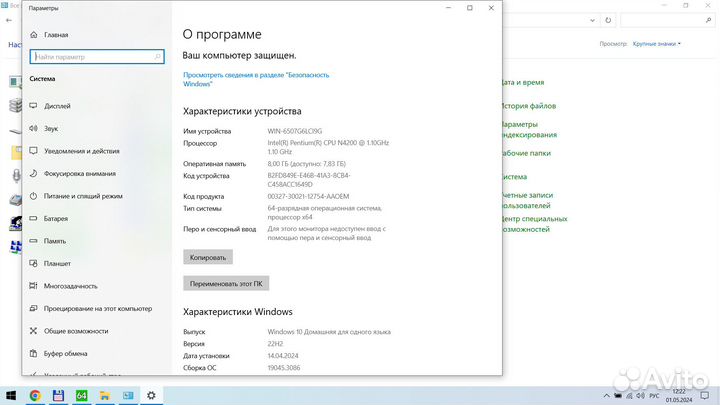Click the Характеристики устройства heading
The height and width of the screenshot is (405, 720).
[x=242, y=111]
